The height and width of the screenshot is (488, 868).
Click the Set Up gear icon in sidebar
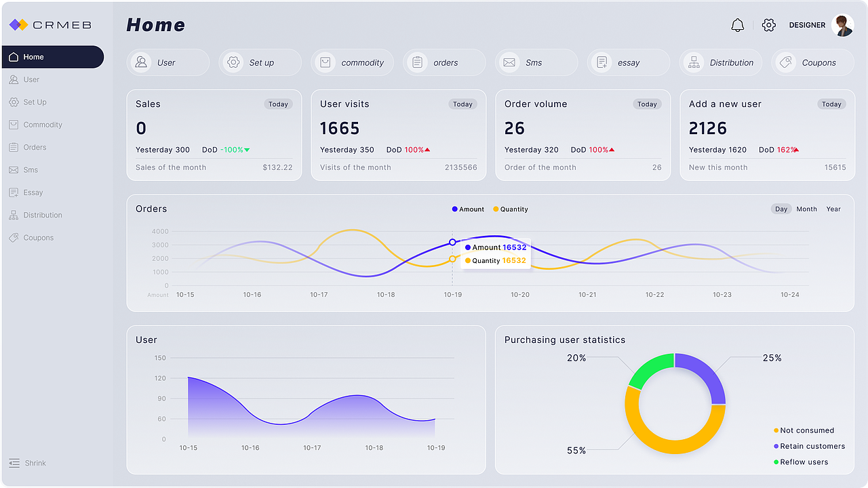(14, 102)
